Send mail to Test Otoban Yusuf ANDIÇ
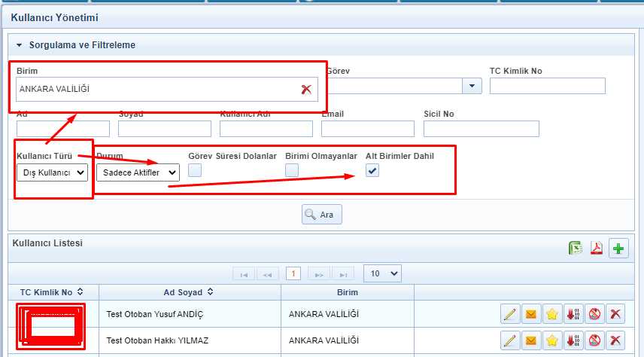 tap(530, 313)
